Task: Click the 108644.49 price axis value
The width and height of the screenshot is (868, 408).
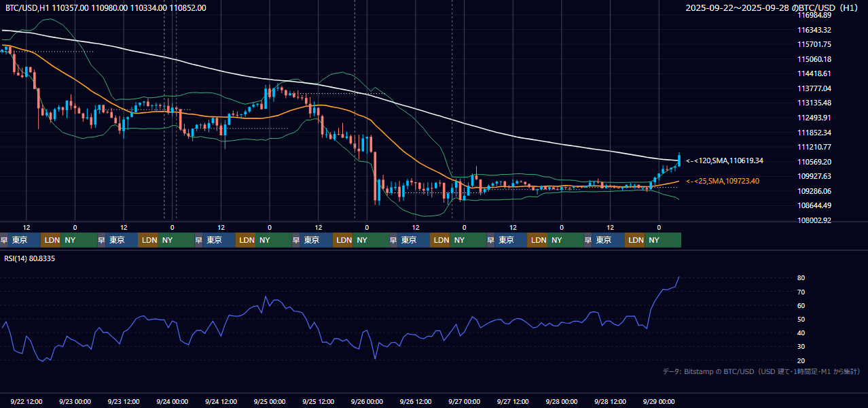Action: pos(814,205)
